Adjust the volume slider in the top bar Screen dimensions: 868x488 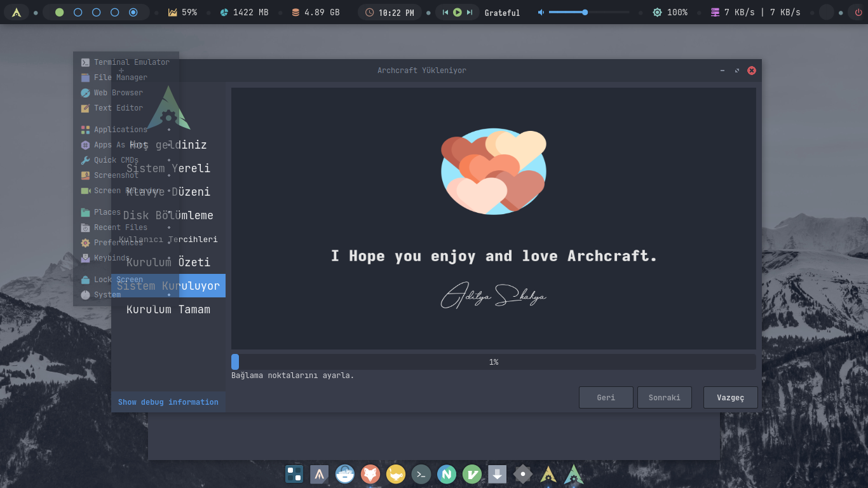tap(589, 12)
